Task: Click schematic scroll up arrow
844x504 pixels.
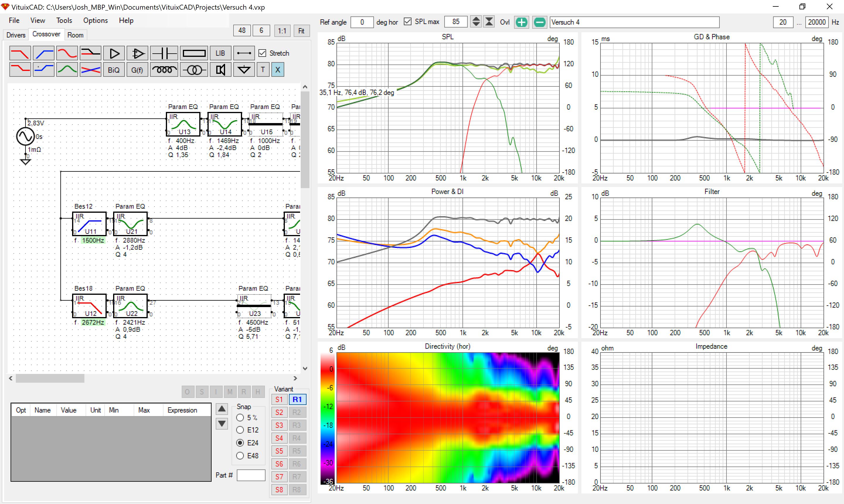Action: click(305, 87)
